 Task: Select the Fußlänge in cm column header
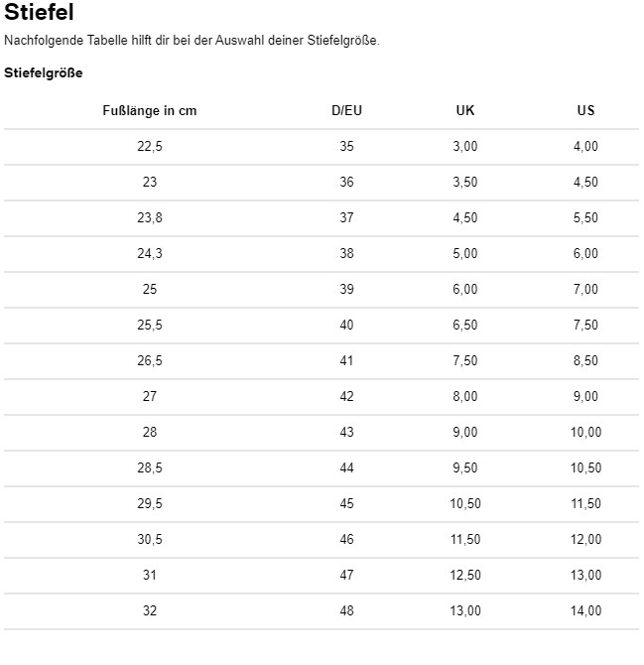click(150, 111)
